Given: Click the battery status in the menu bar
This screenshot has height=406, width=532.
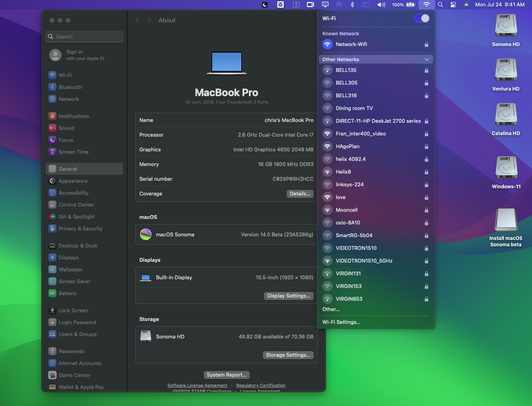Looking at the screenshot, I should pos(404,5).
